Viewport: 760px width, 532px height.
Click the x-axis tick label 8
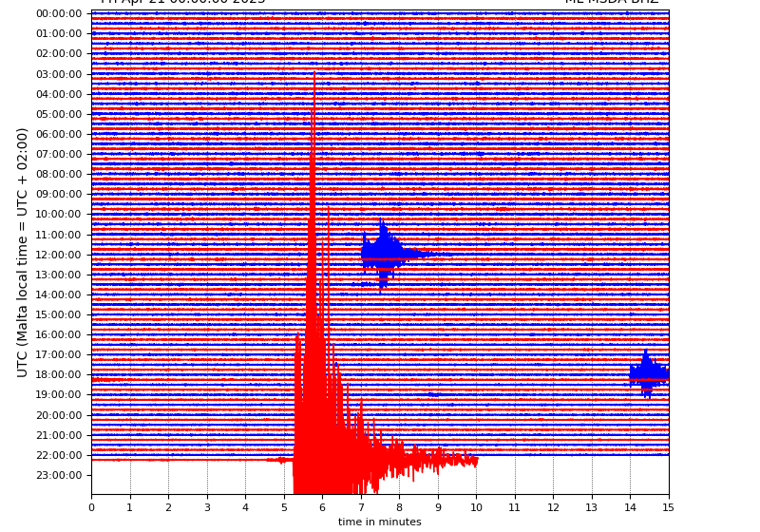tap(399, 507)
